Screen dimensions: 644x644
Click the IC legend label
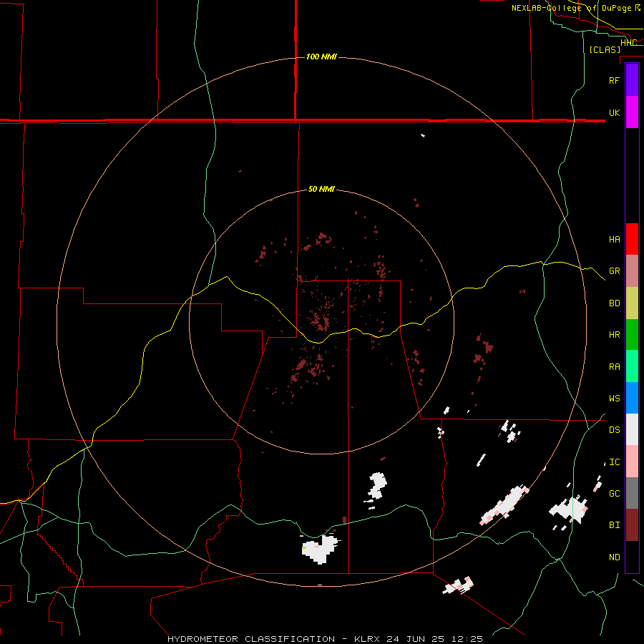point(614,462)
